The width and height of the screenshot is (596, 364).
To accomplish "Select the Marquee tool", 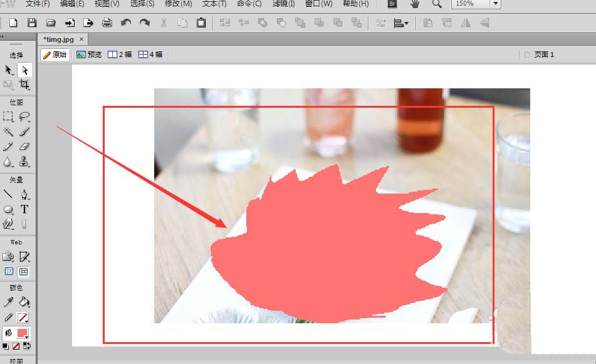I will (x=8, y=117).
